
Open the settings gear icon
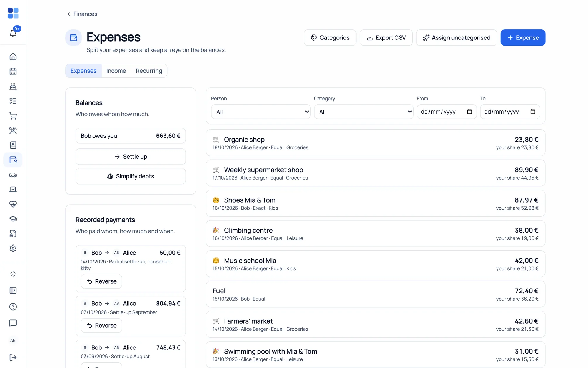(x=13, y=248)
